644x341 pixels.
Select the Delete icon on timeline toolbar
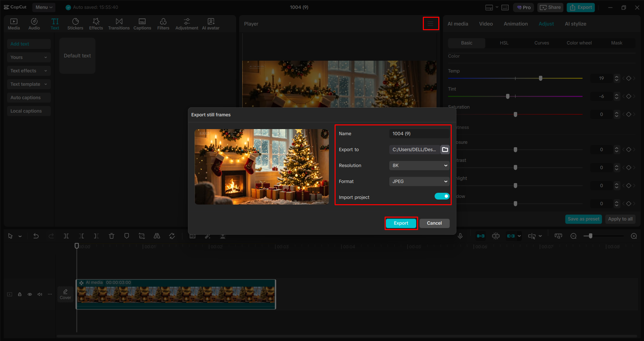pos(111,236)
